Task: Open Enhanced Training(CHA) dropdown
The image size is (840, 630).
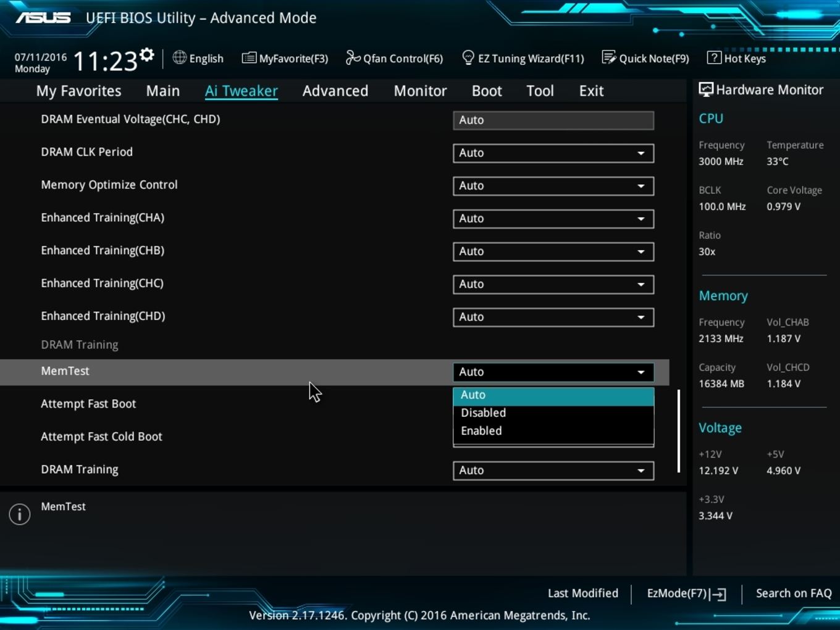Action: (553, 219)
